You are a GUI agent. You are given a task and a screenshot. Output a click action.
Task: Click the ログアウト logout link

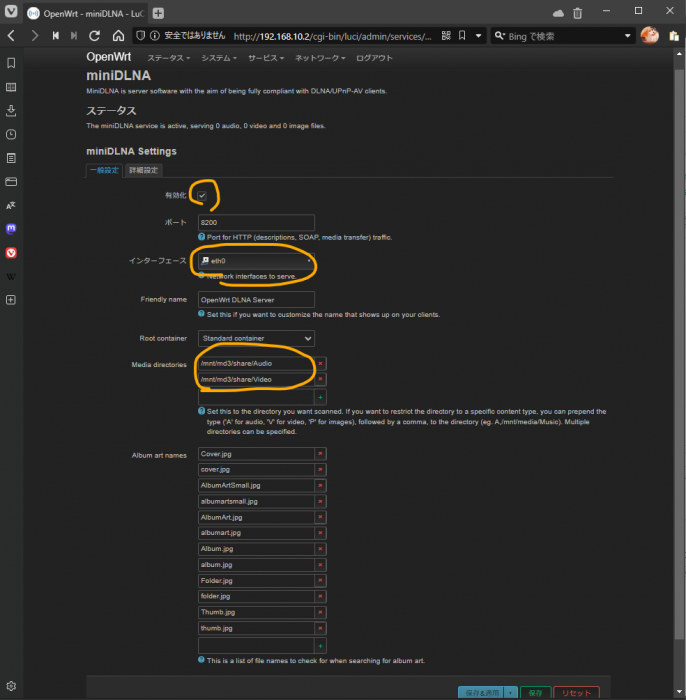pyautogui.click(x=373, y=58)
